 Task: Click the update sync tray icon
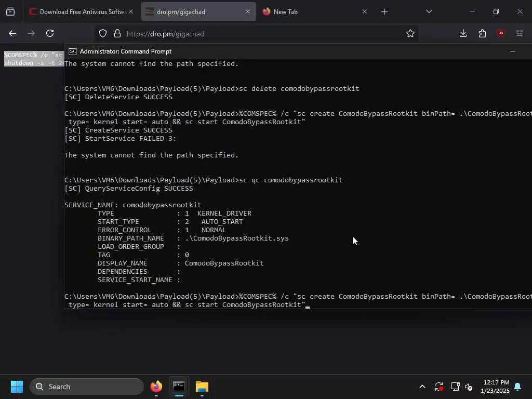tap(438, 387)
